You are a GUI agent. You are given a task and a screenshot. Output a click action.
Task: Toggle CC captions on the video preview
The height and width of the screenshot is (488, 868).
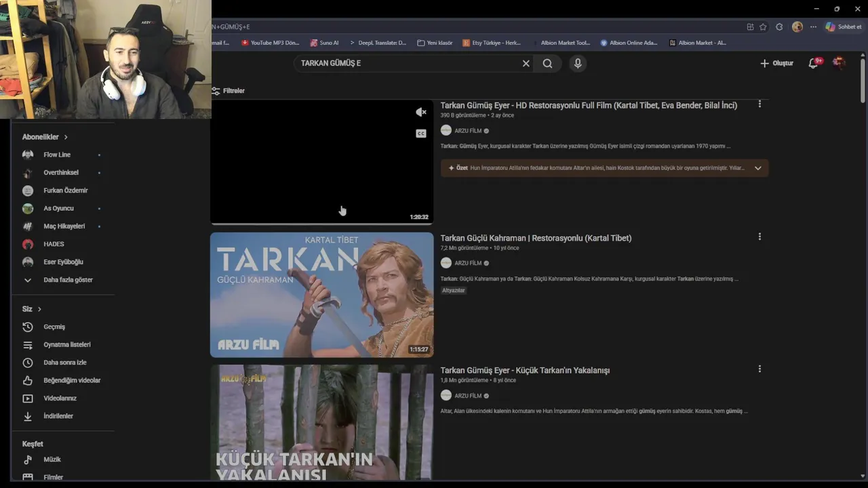421,134
